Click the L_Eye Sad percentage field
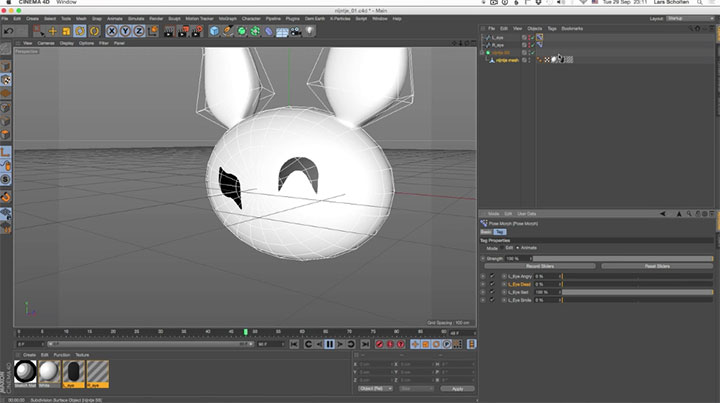The height and width of the screenshot is (403, 720). tap(546, 292)
